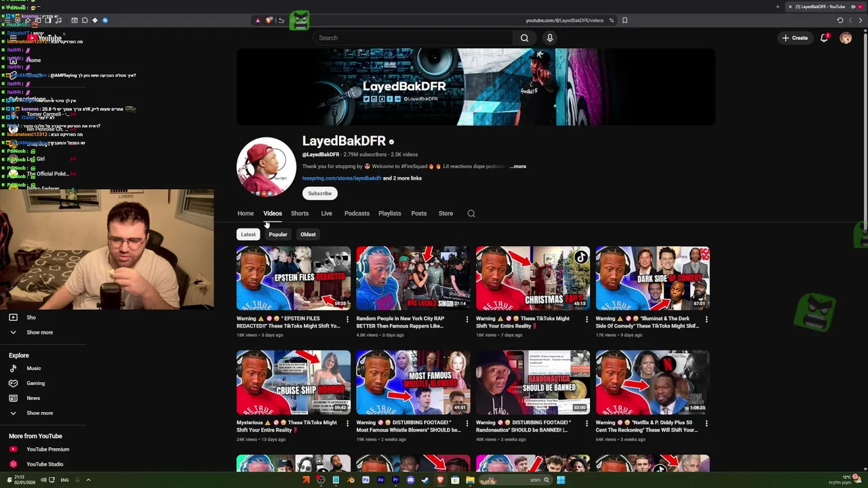Open the Most Famous Whistle Blowers thumbnail
Screen dimensions: 868x488
tap(413, 382)
